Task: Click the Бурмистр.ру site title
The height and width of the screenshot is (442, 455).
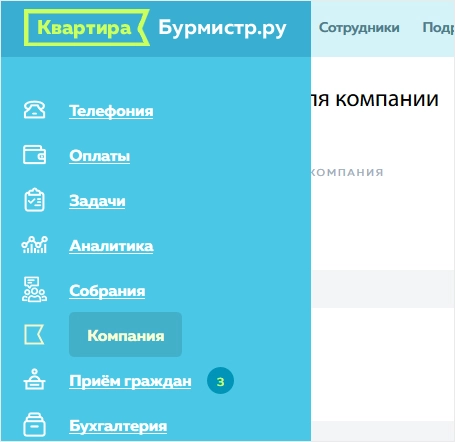Action: (222, 28)
